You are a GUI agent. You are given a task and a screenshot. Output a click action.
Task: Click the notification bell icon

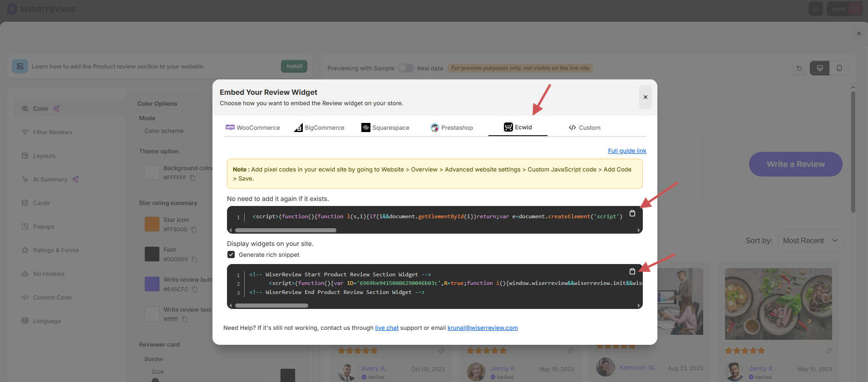coord(815,9)
